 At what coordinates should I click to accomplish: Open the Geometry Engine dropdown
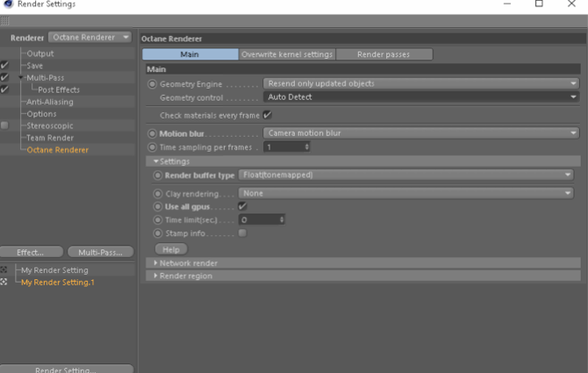[421, 83]
